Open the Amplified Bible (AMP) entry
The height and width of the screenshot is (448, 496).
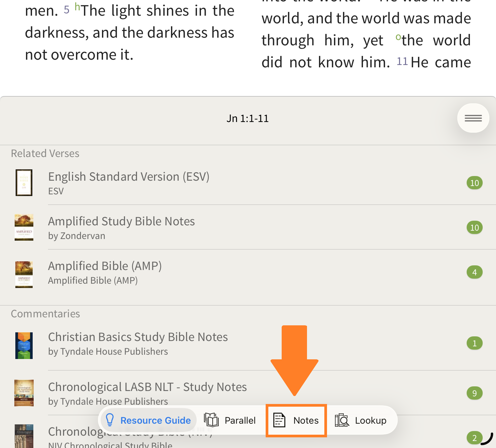[x=105, y=266]
